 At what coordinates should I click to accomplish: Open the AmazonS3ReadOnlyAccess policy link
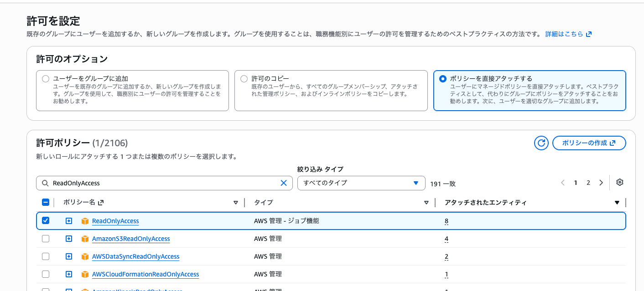(x=131, y=239)
